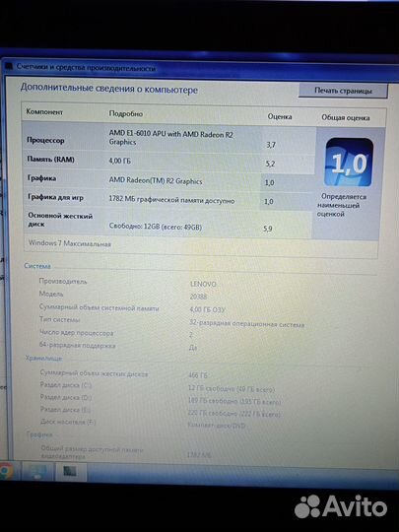This screenshot has width=399, height=532.
Task: Click Windows 7 Максимальная text
Action: click(70, 243)
